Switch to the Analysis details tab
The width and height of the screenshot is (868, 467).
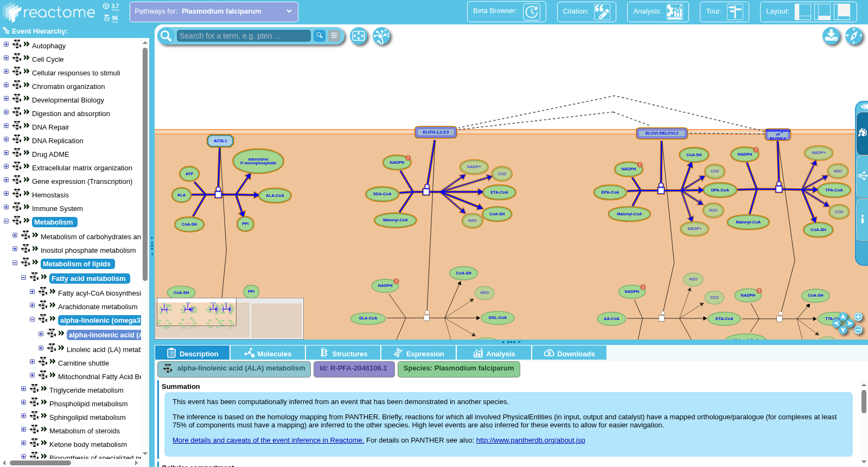(494, 353)
